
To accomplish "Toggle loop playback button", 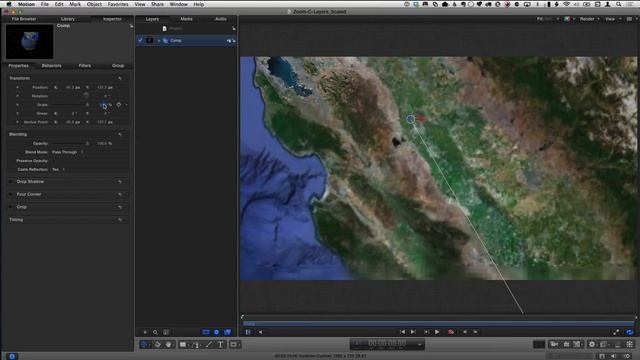I will 629,332.
